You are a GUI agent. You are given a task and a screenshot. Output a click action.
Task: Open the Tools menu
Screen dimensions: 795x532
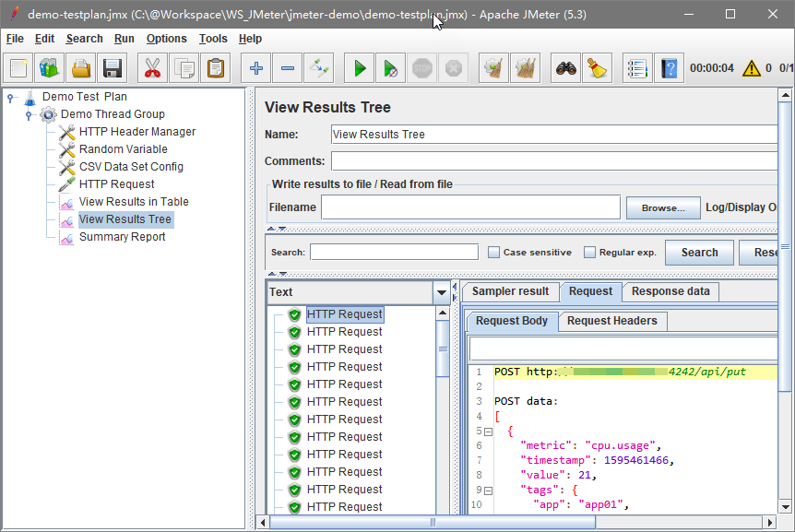click(213, 39)
